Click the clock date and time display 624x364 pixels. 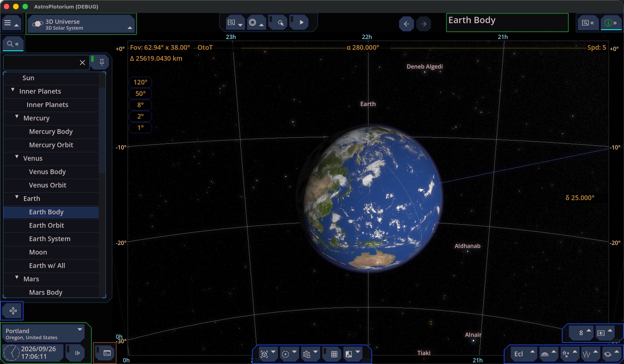click(32, 353)
